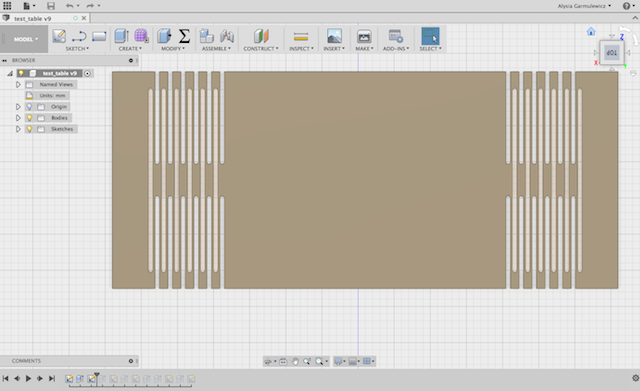Screen dimensions: 640x391
Task: Click the Add-Ins scripts icon
Action: click(x=395, y=36)
